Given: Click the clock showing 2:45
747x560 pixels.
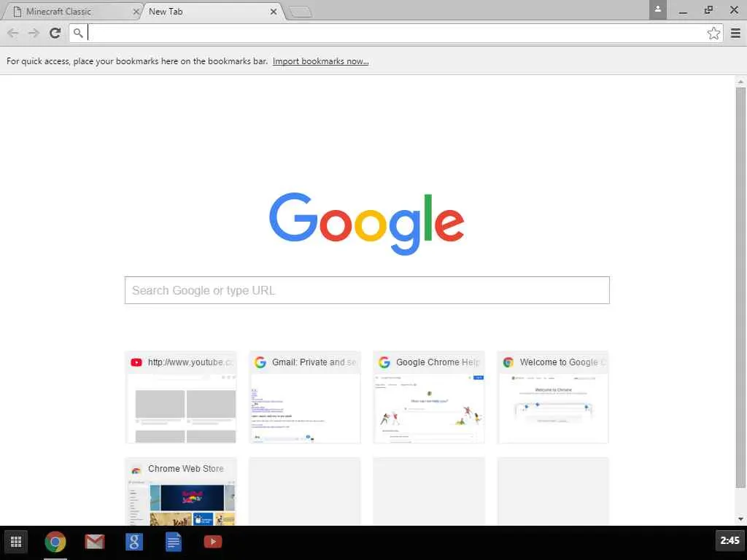Looking at the screenshot, I should [729, 540].
